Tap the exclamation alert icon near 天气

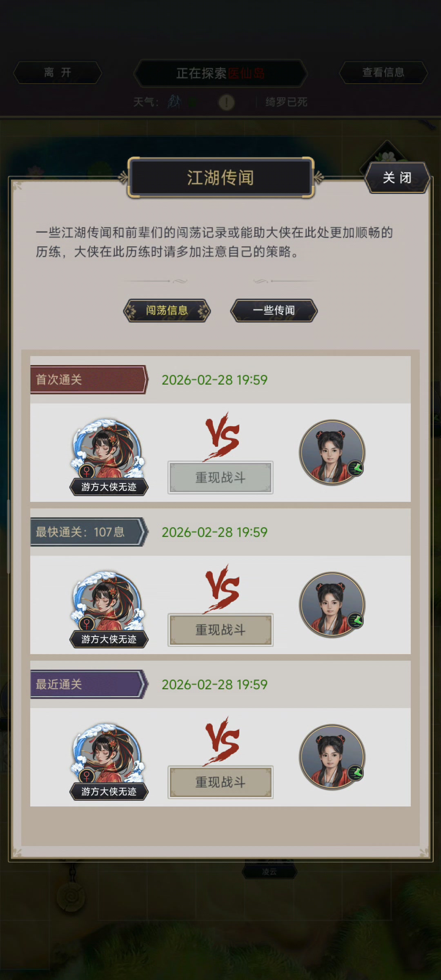226,102
